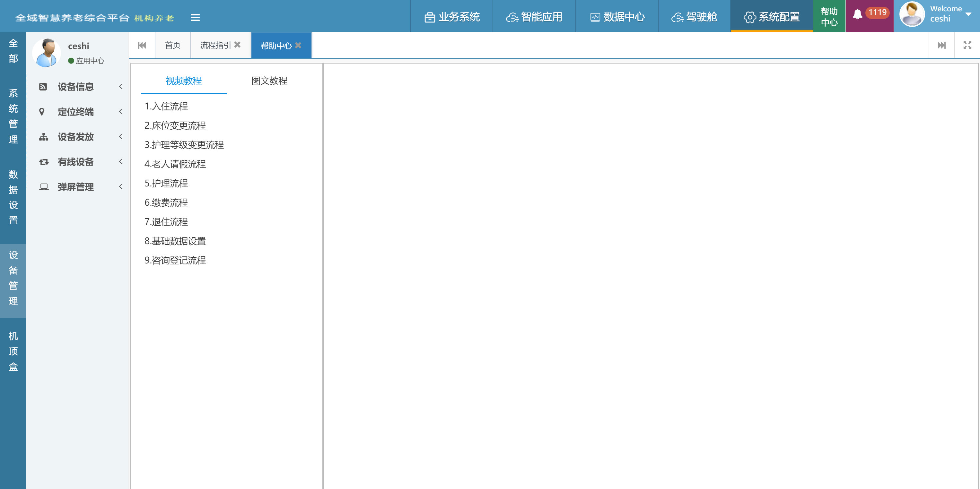
Task: Select the 视频教程 tab
Action: coord(184,81)
